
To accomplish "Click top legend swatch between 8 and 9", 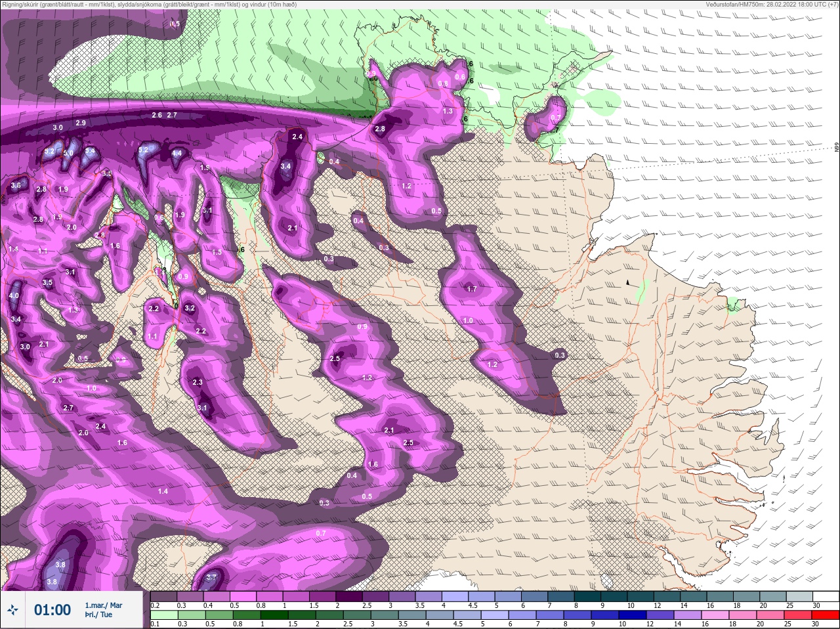I will point(589,596).
